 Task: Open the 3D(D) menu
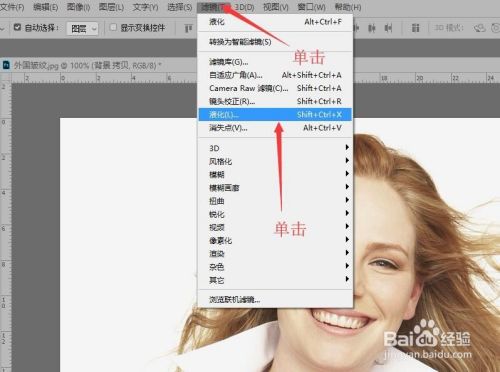(244, 7)
